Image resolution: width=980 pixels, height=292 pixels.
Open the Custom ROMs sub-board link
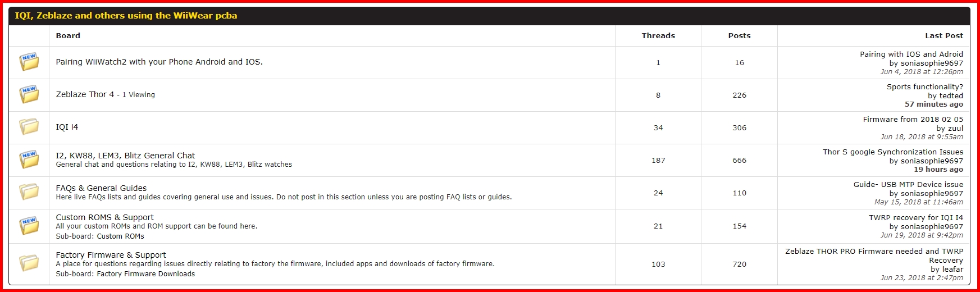pyautogui.click(x=120, y=236)
